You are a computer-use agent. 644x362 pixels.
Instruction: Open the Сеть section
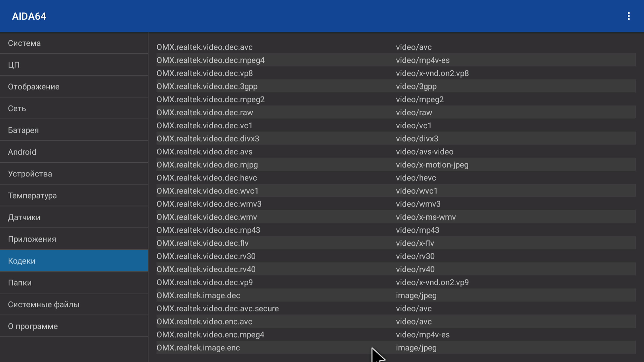pyautogui.click(x=74, y=108)
